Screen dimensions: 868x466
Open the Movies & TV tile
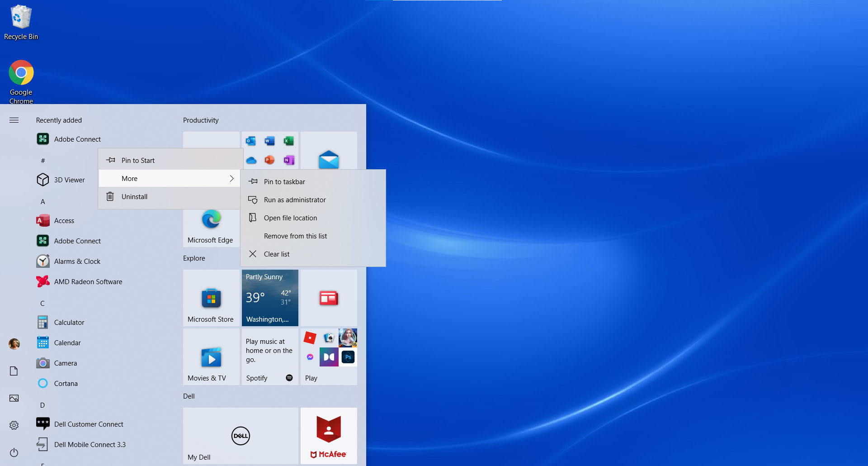coord(211,357)
